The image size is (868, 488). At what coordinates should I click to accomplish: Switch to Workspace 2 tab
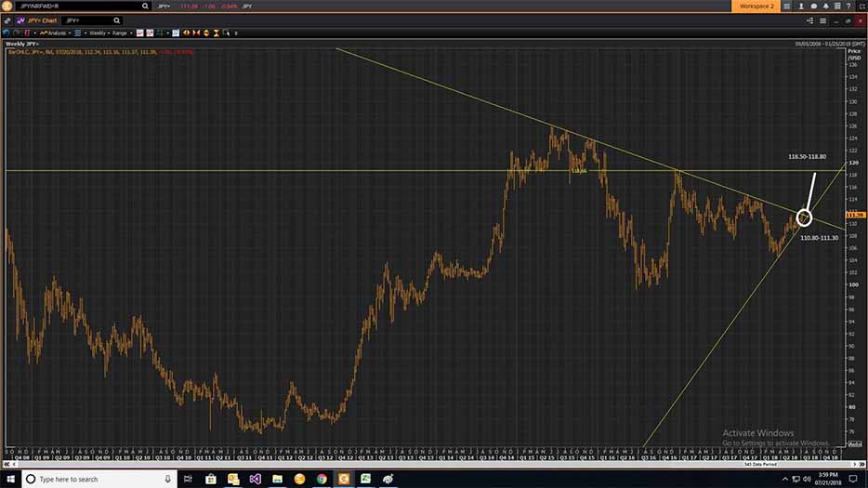click(756, 7)
